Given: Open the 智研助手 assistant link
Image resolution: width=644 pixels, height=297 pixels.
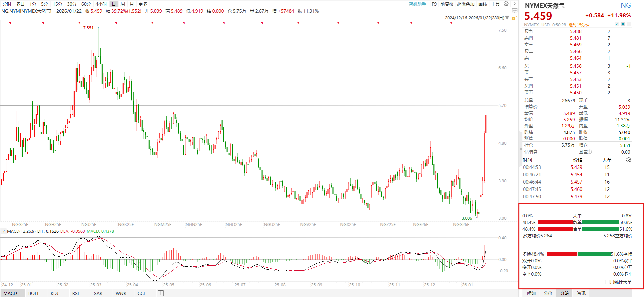Looking at the screenshot, I should 417,4.
